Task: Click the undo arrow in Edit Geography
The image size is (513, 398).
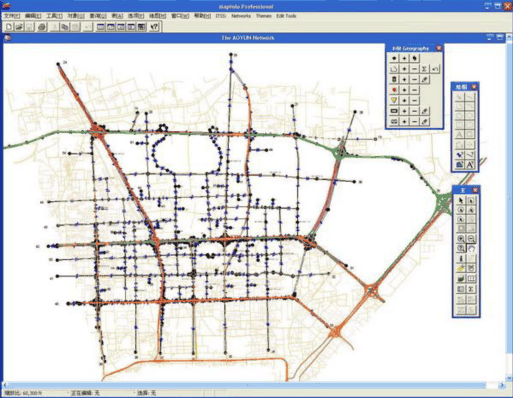Action: 435,69
